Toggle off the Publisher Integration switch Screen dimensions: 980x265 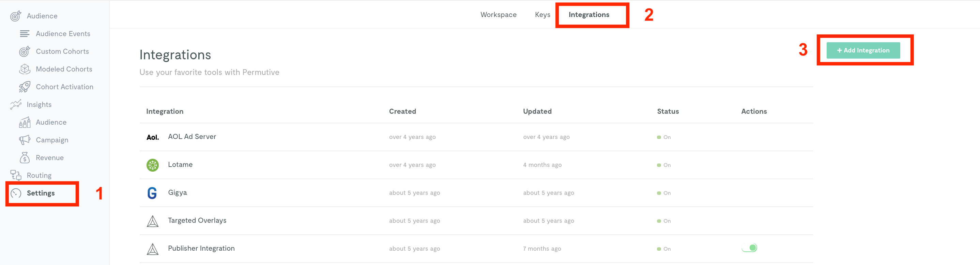[x=749, y=248]
